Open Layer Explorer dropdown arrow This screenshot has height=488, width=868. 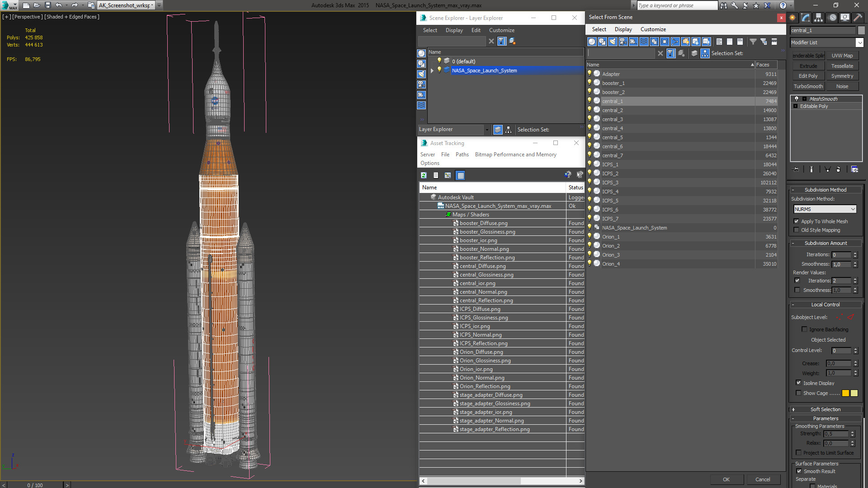(487, 130)
